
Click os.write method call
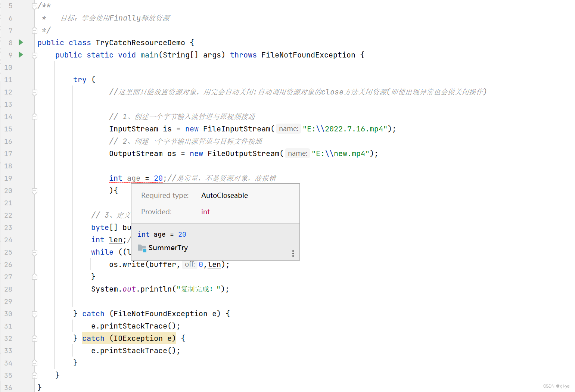pos(127,264)
